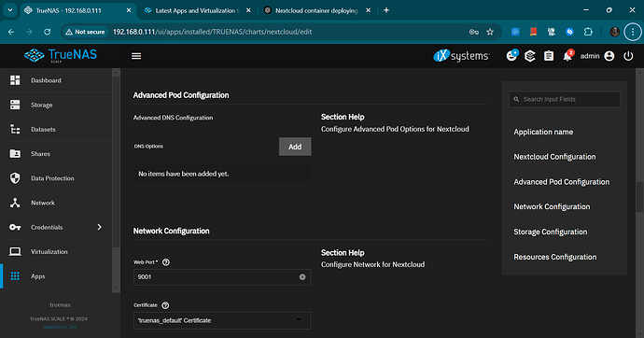Jump to Resources Configuration section
The image size is (644, 338).
(x=555, y=257)
